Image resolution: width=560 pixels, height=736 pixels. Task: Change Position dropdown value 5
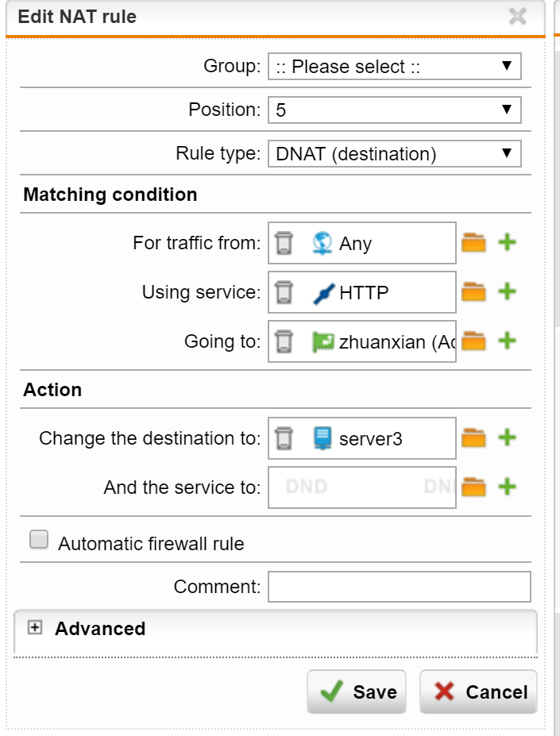[395, 110]
